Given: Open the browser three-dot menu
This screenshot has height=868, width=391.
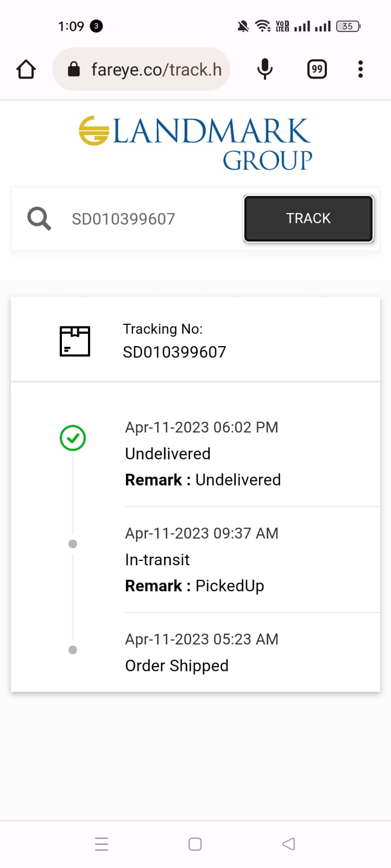Looking at the screenshot, I should click(x=361, y=69).
